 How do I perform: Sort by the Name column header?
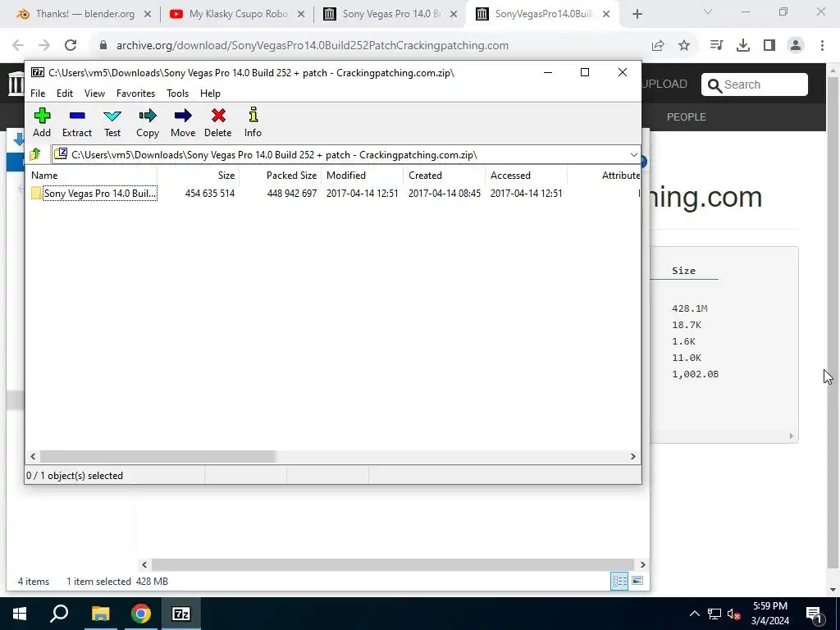pos(91,176)
